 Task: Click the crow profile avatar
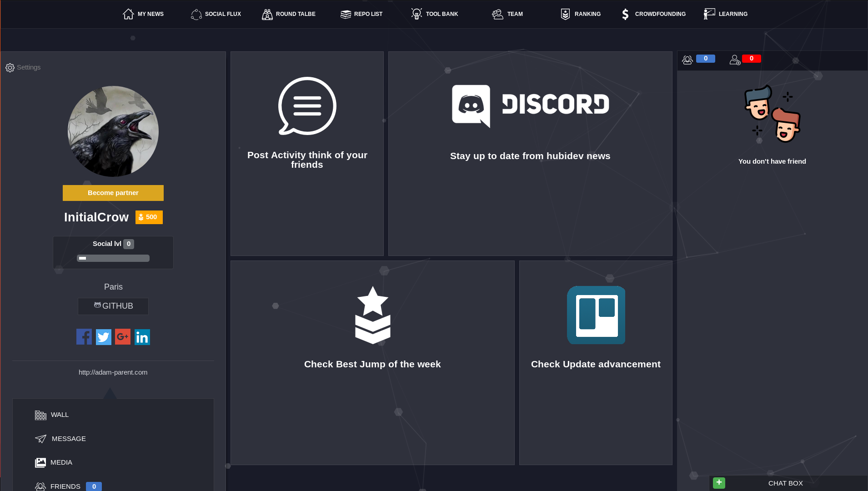pos(113,131)
